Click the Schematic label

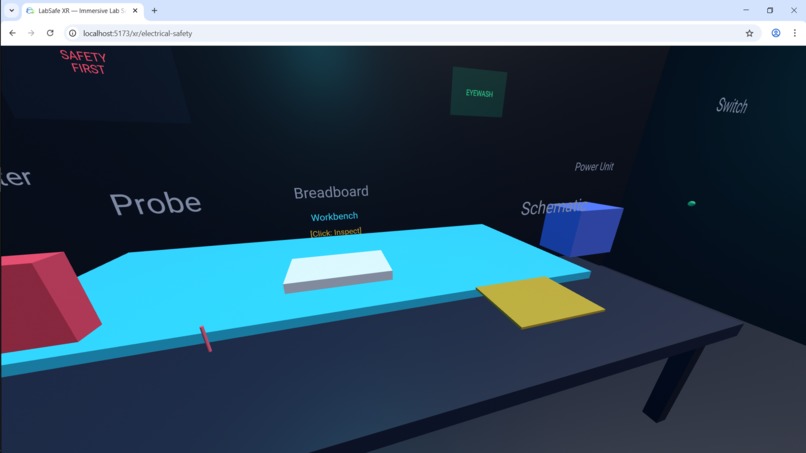[553, 208]
